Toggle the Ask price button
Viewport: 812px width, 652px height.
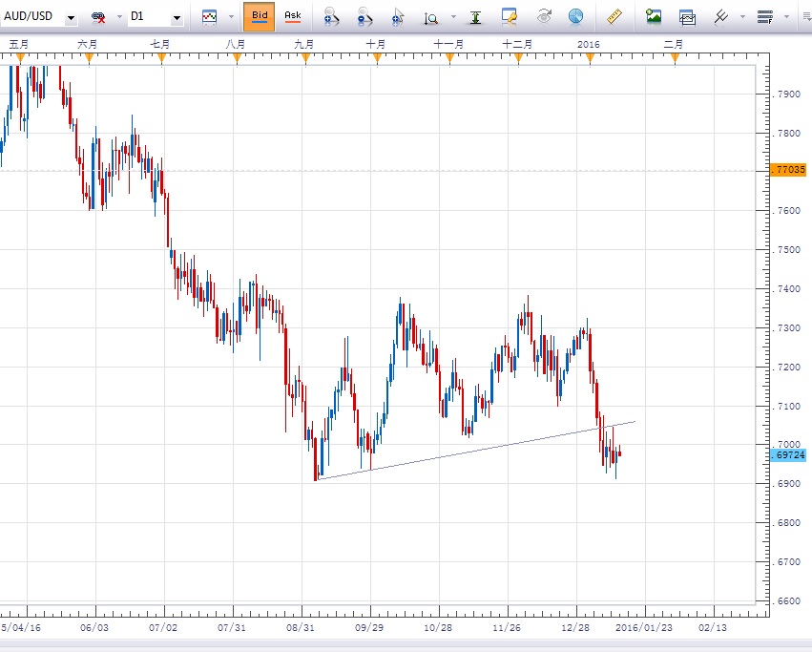point(293,16)
